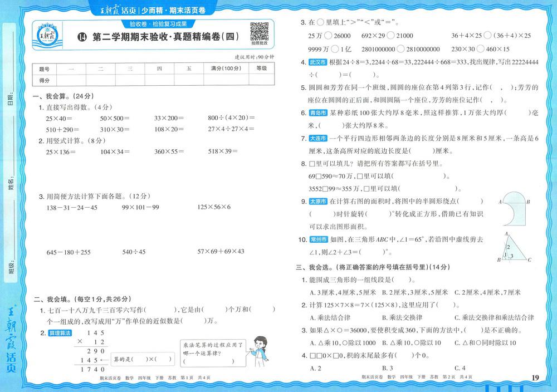Click the problem 99×101−99
This screenshot has height=392, width=557.
[140, 207]
